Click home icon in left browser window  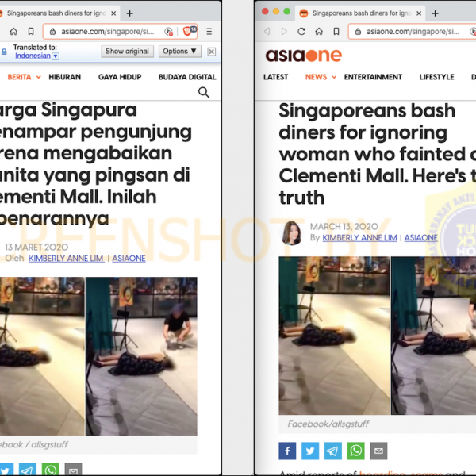click(13, 31)
